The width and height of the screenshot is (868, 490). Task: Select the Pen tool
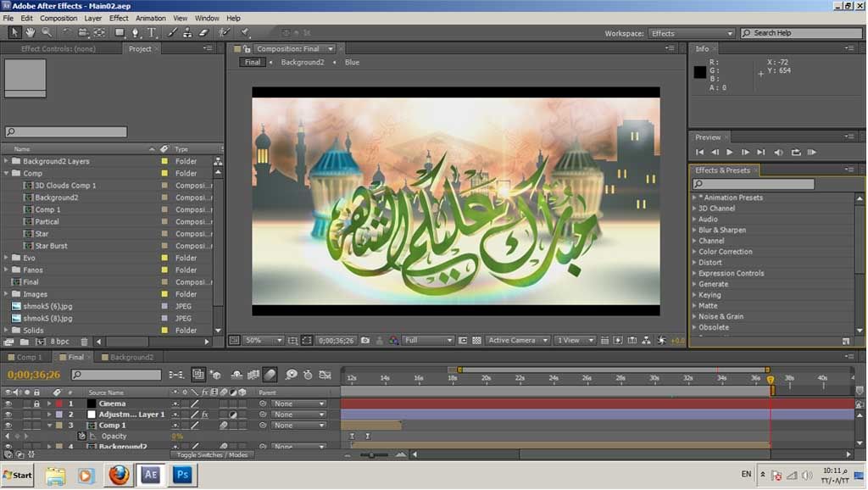click(135, 33)
